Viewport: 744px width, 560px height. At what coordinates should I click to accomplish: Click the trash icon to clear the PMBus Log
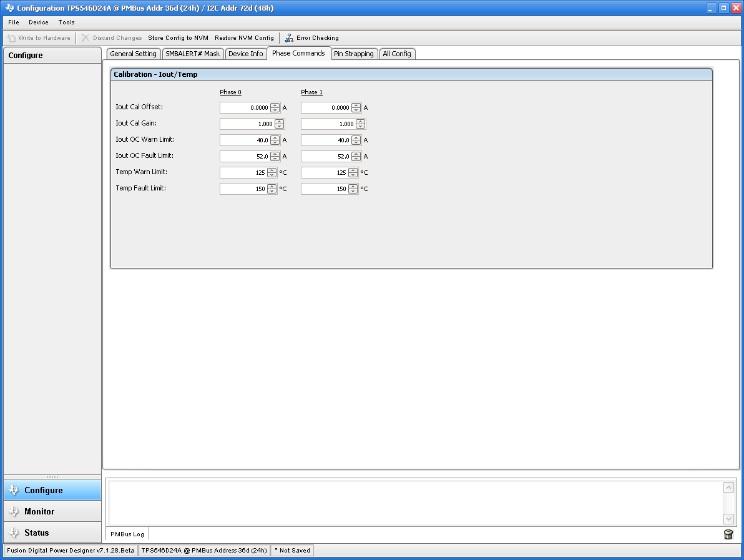pos(728,534)
